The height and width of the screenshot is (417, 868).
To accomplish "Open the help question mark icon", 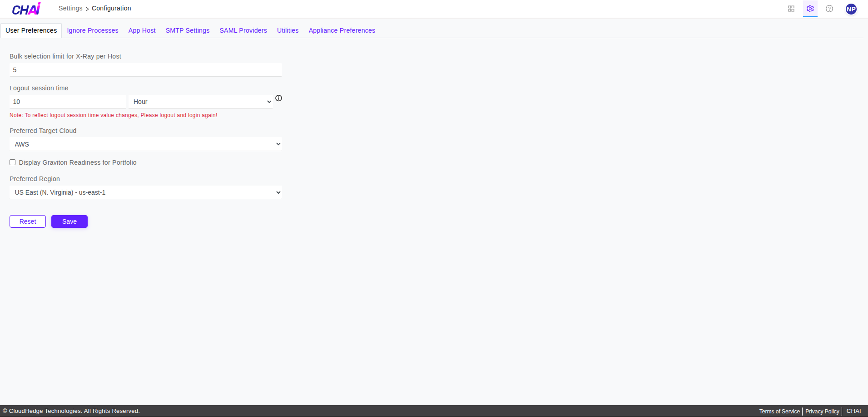I will coord(829,9).
